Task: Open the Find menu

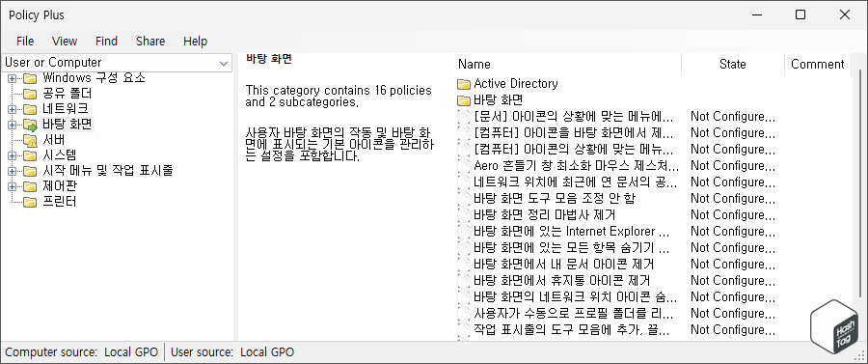Action: coord(106,41)
